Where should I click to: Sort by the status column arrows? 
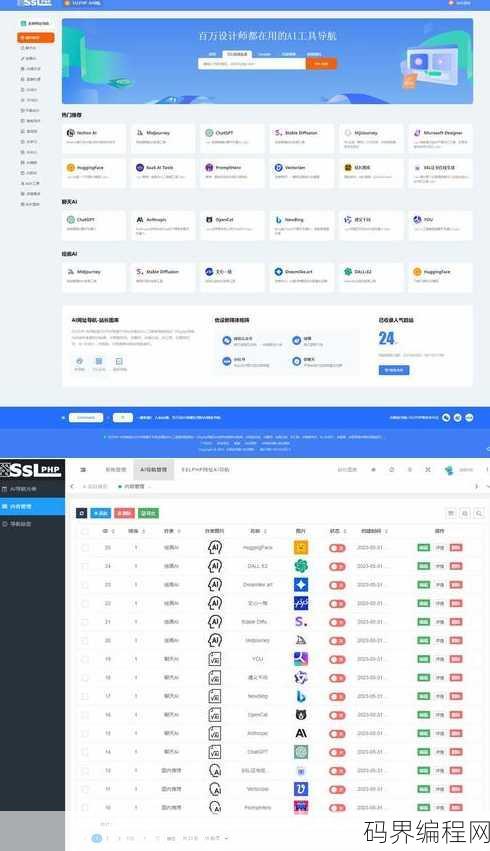pyautogui.click(x=345, y=531)
